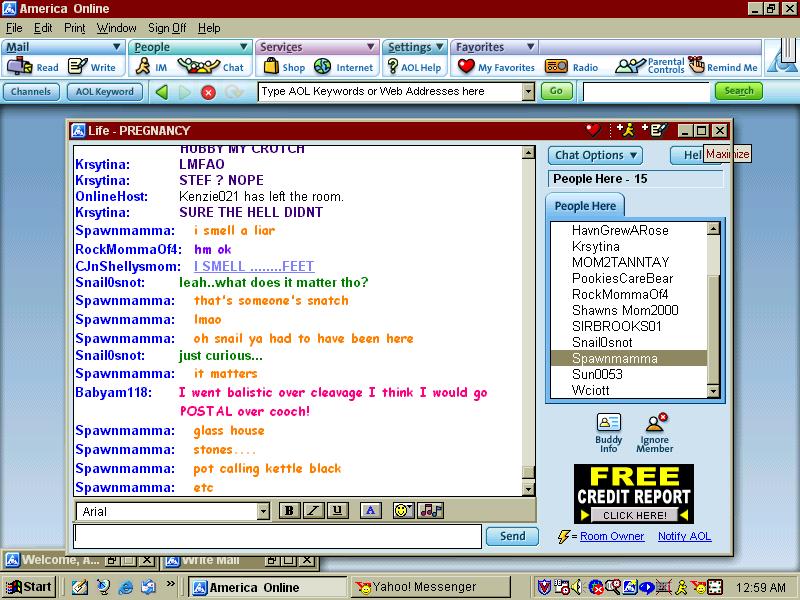Viewport: 800px width, 600px height.
Task: Click the green back arrow
Action: click(162, 92)
